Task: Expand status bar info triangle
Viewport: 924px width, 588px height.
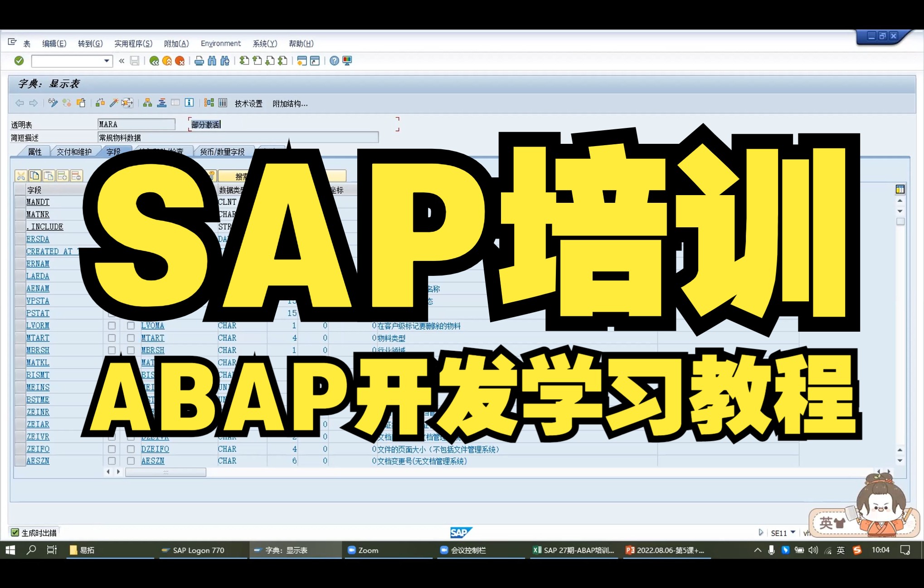Action: (761, 532)
